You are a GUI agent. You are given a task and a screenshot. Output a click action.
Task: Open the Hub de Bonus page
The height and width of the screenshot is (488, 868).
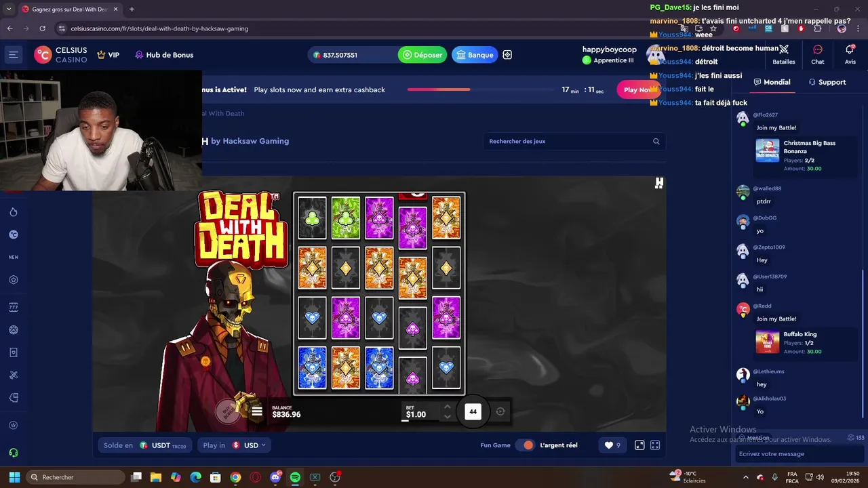tap(164, 55)
